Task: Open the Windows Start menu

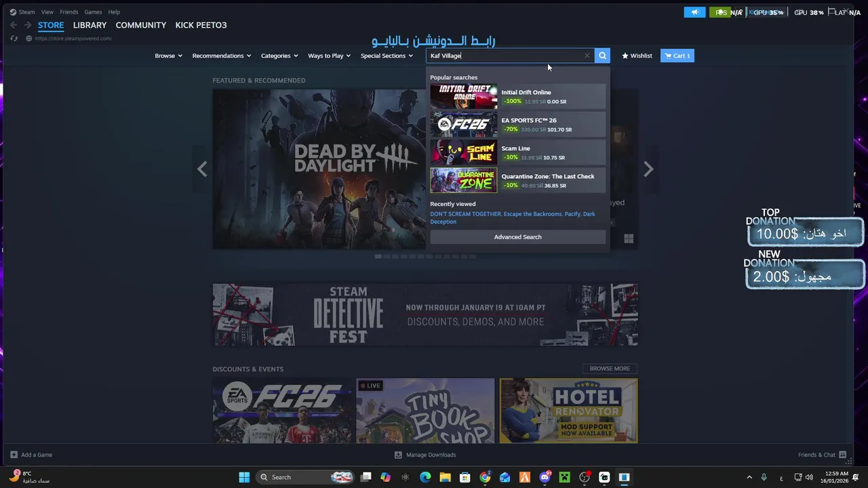Action: click(244, 477)
